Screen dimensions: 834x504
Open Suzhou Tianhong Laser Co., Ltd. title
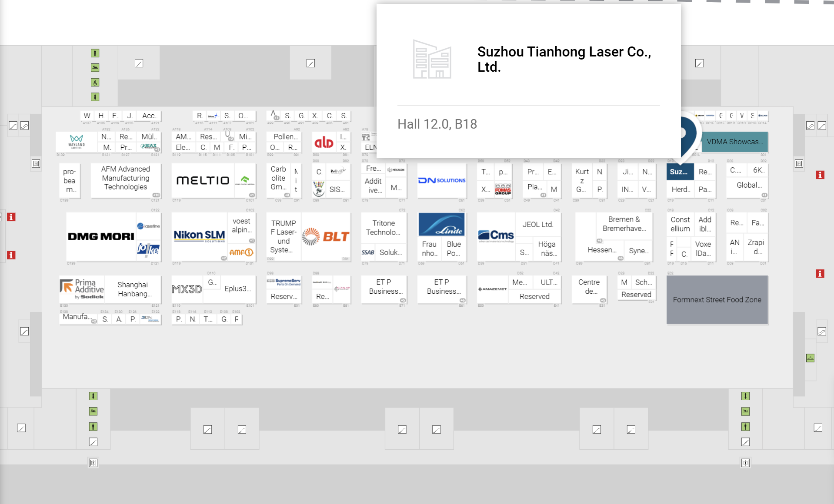(564, 59)
